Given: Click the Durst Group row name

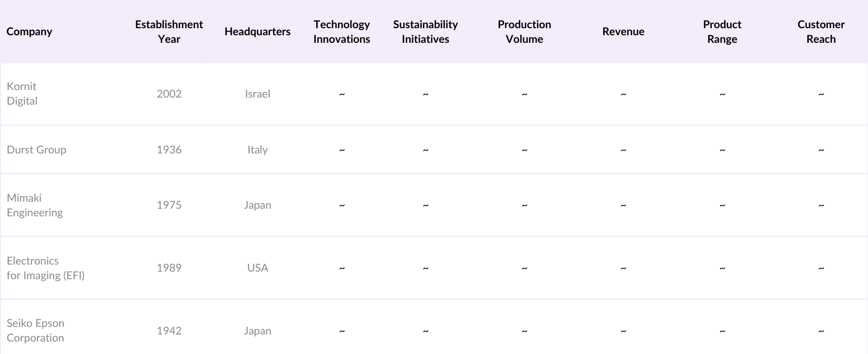Looking at the screenshot, I should 36,150.
